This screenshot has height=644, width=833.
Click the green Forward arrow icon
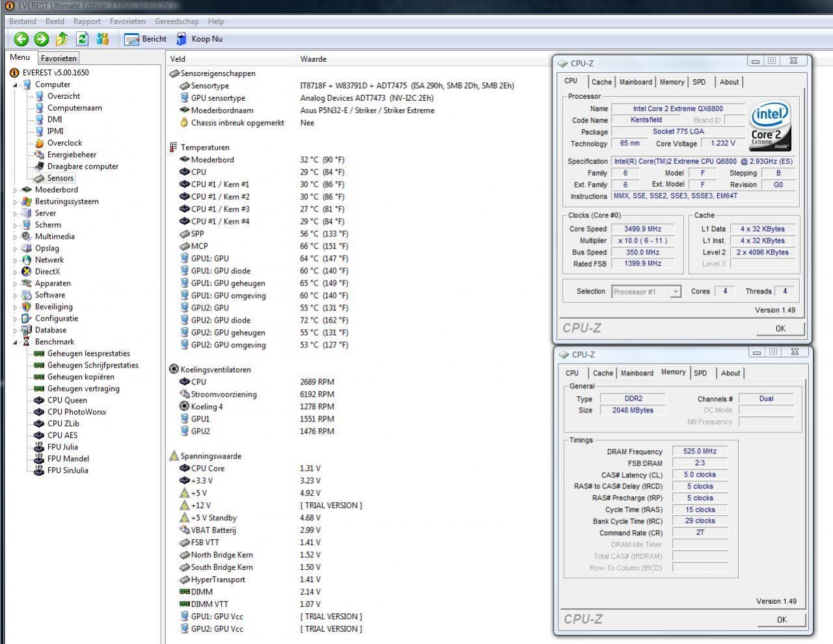click(x=41, y=39)
